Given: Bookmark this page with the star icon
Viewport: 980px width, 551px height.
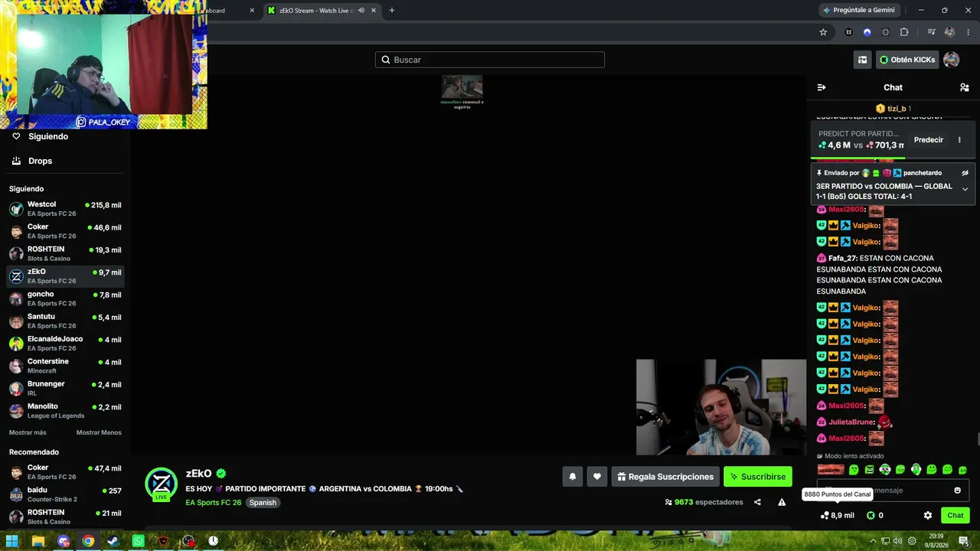Looking at the screenshot, I should 823,32.
